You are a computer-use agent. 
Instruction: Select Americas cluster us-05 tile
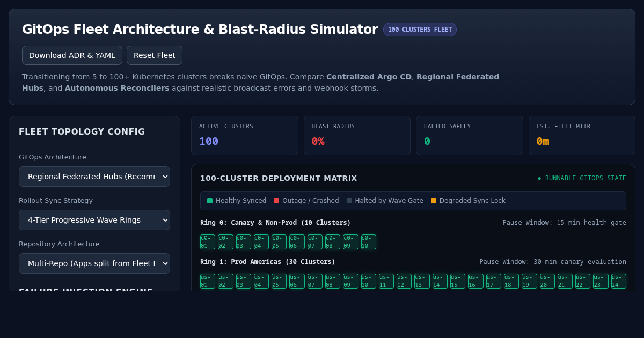coord(279,281)
